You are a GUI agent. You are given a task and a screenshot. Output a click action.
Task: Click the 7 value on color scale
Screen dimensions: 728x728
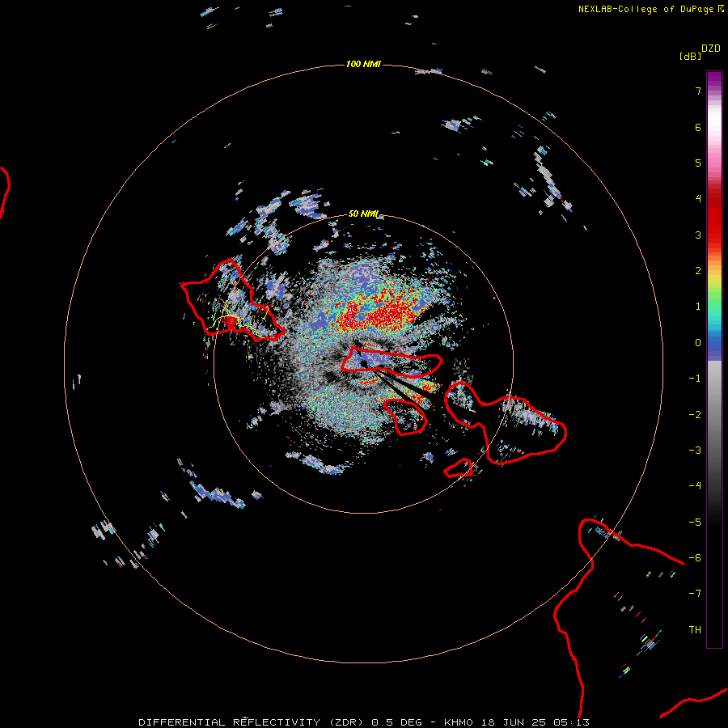coord(698,91)
